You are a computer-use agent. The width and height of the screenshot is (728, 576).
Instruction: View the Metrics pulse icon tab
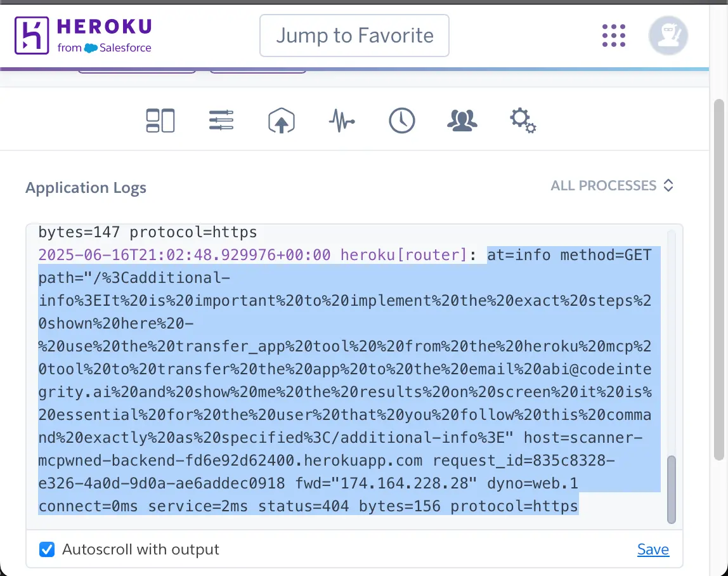pyautogui.click(x=342, y=121)
